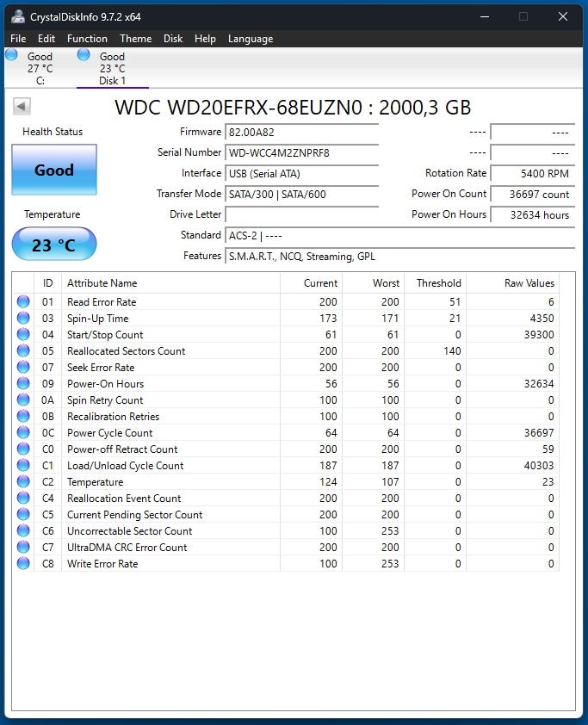Click the Serial Number field
The height and width of the screenshot is (725, 588).
click(x=301, y=153)
